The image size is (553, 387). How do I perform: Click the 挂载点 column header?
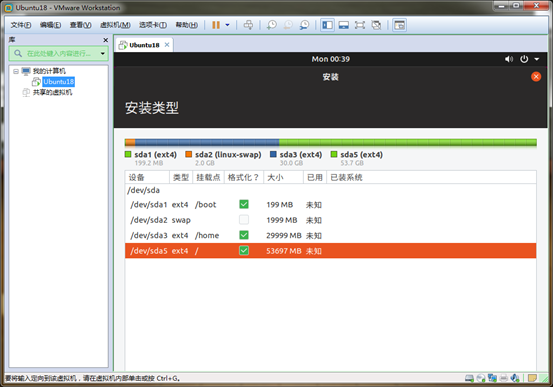click(208, 177)
